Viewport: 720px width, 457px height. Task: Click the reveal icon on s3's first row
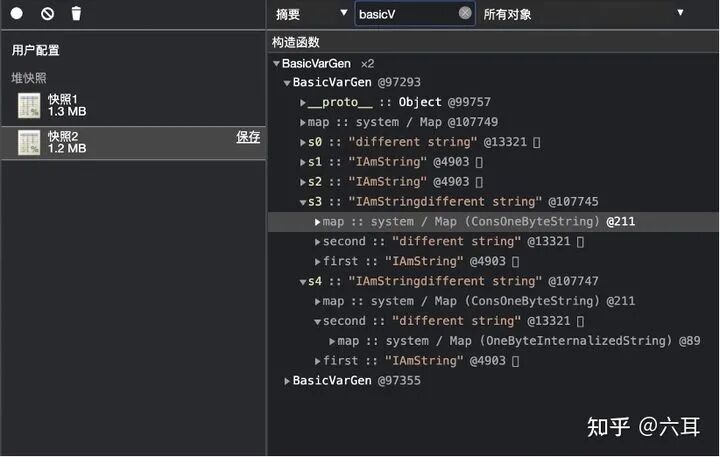tap(515, 262)
